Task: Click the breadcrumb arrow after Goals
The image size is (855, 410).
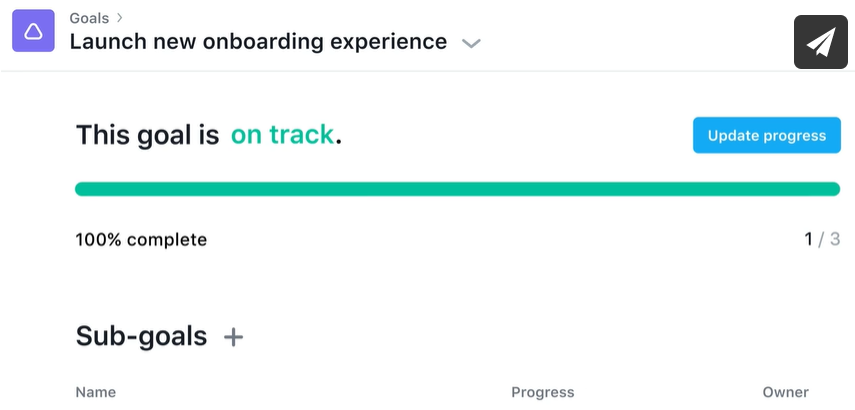Action: point(121,18)
